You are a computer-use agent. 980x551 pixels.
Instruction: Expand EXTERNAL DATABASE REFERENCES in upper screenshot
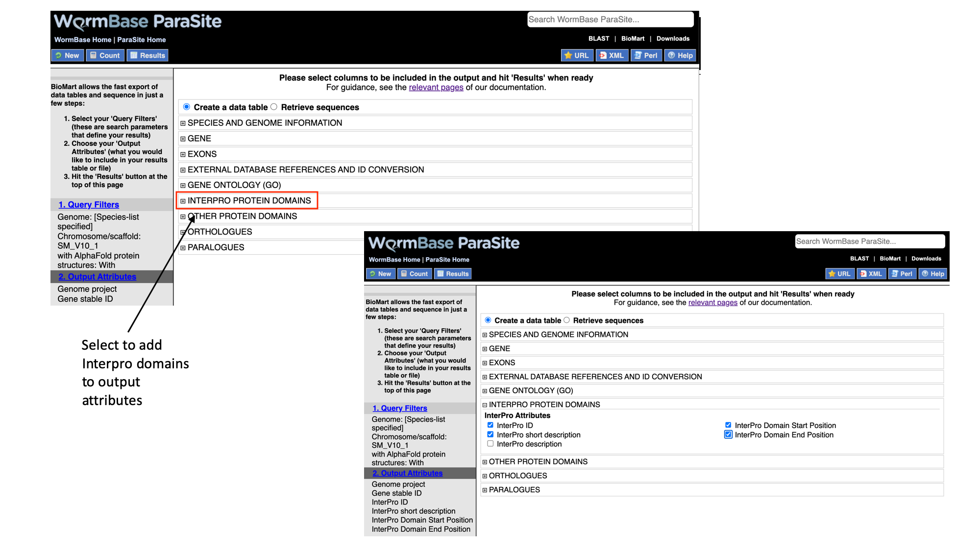coord(183,170)
